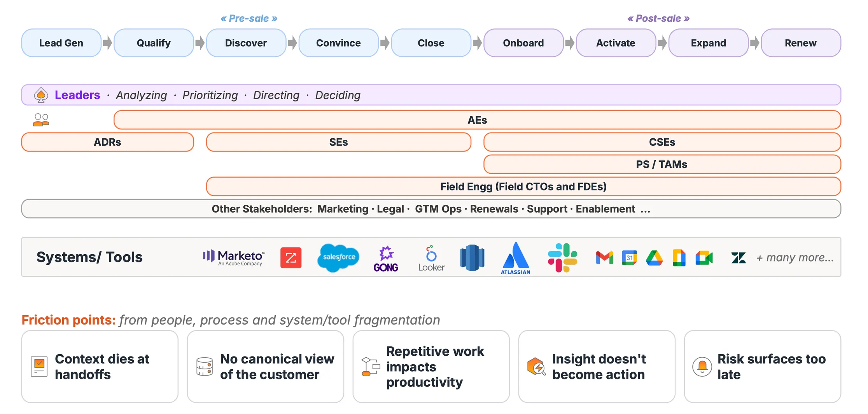Click the orange insight icon beside Insight doesn't
Screen dimensions: 868x414
[x=536, y=367]
